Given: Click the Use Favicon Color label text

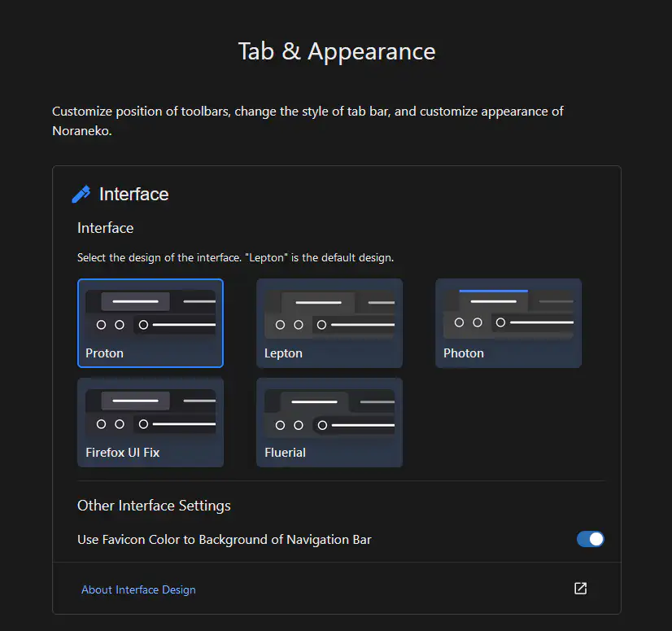Looking at the screenshot, I should pos(224,539).
